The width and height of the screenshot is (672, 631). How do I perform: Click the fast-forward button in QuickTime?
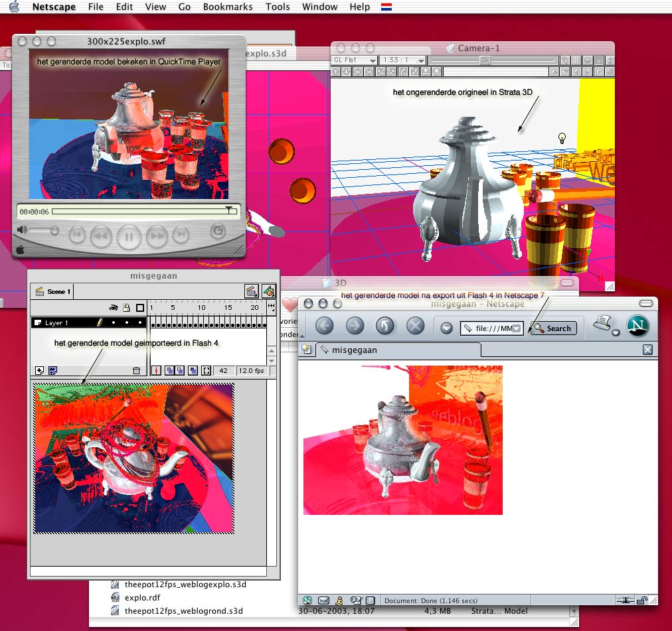[x=157, y=236]
